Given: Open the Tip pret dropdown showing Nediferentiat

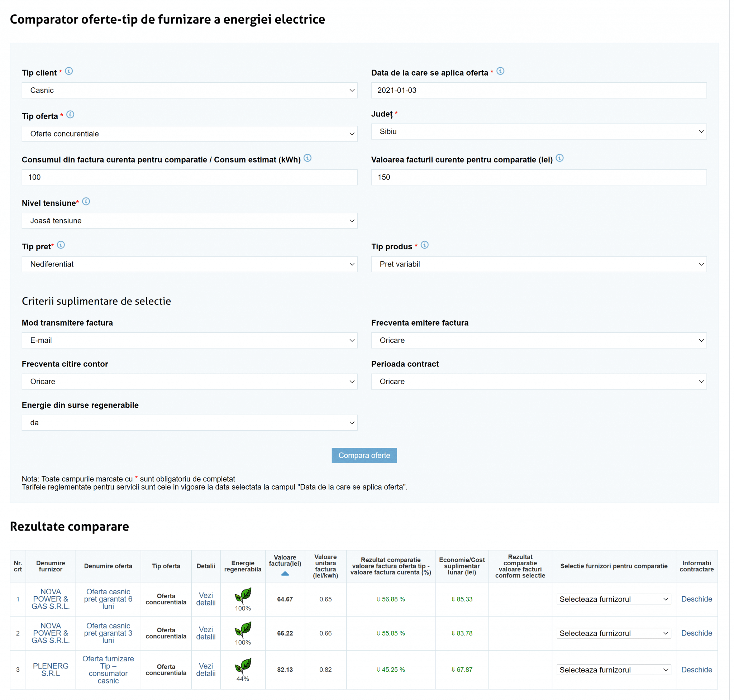Looking at the screenshot, I should [x=189, y=264].
